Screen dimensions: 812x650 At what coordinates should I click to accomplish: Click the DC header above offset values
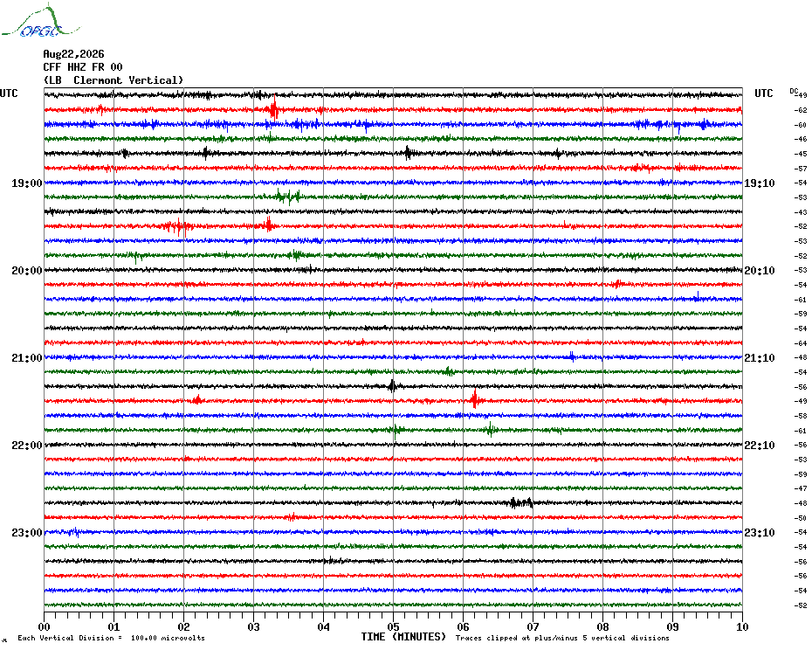(x=794, y=91)
